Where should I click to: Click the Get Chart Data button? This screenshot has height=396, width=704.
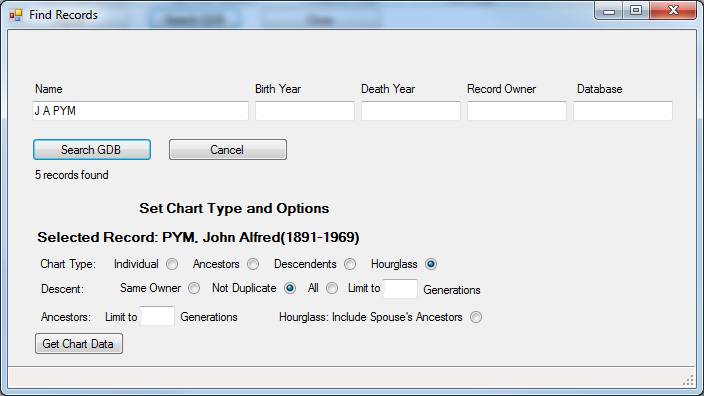[79, 344]
